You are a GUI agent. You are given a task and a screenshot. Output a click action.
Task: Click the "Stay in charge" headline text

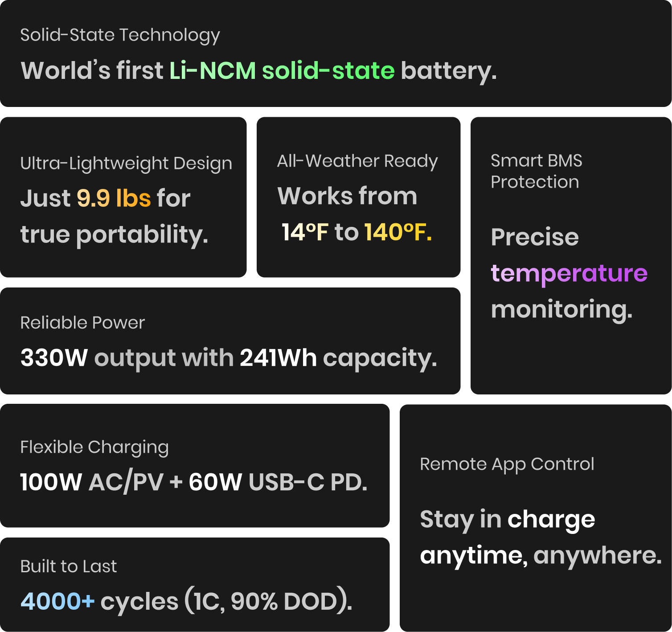507,520
